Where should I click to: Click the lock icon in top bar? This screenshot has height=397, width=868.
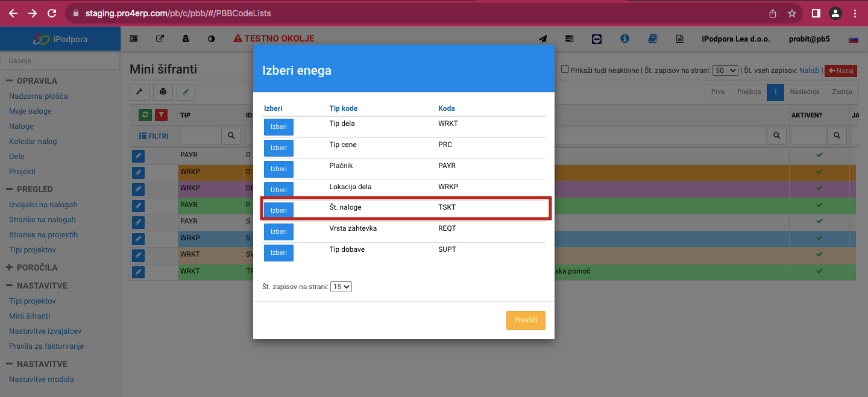click(186, 39)
